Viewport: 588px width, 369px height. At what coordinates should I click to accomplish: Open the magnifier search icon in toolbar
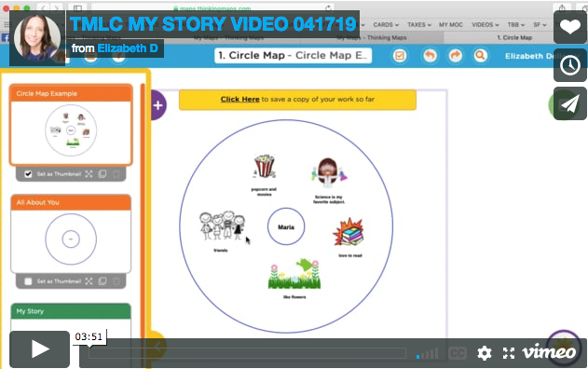(x=481, y=56)
